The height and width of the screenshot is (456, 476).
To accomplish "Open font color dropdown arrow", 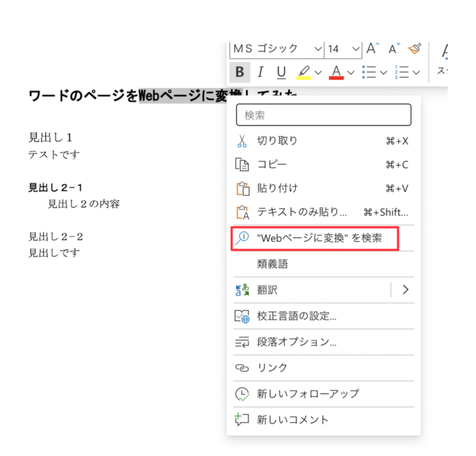I will point(351,72).
